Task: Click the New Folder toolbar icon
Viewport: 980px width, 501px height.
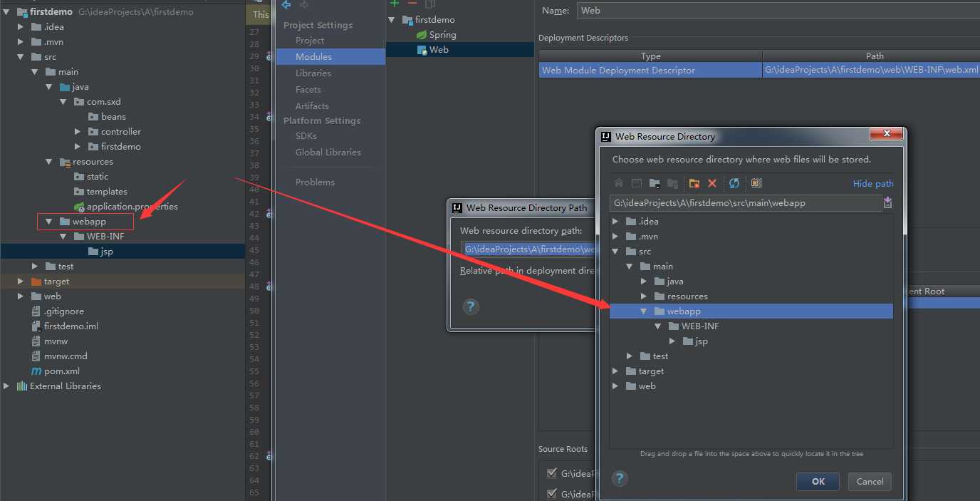Action: [694, 184]
